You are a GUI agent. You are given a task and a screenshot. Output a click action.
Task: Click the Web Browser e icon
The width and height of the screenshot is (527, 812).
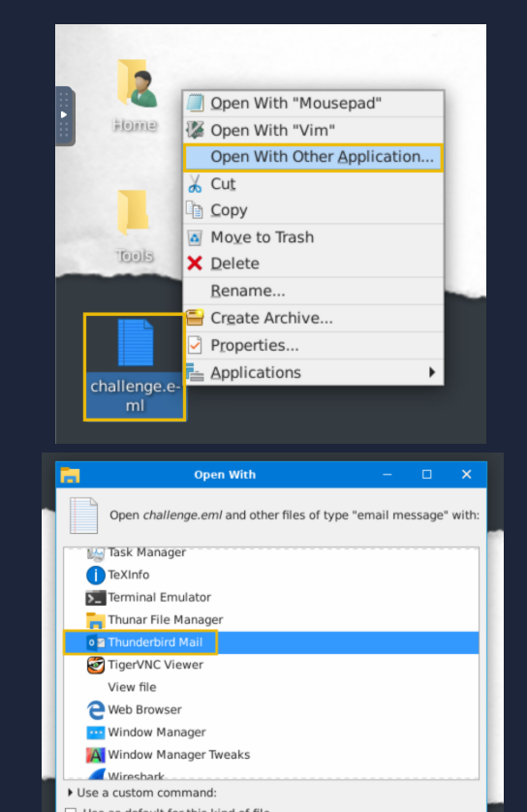pos(95,709)
